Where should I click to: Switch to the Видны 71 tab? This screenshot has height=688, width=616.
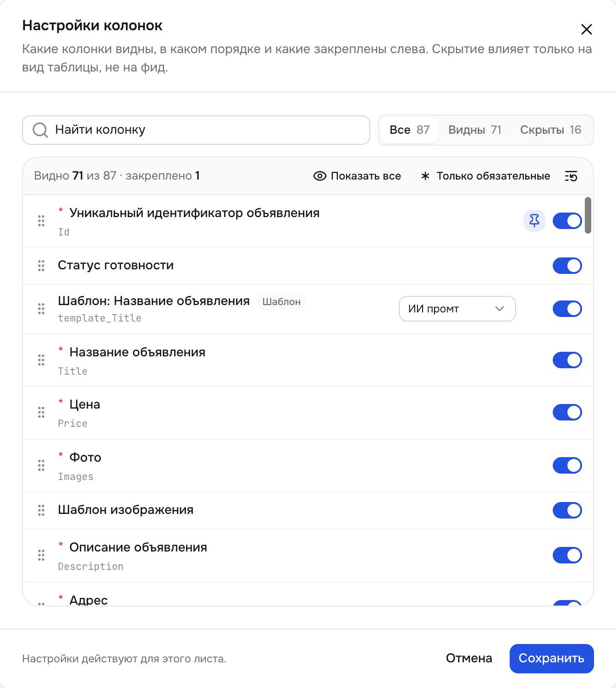tap(475, 130)
